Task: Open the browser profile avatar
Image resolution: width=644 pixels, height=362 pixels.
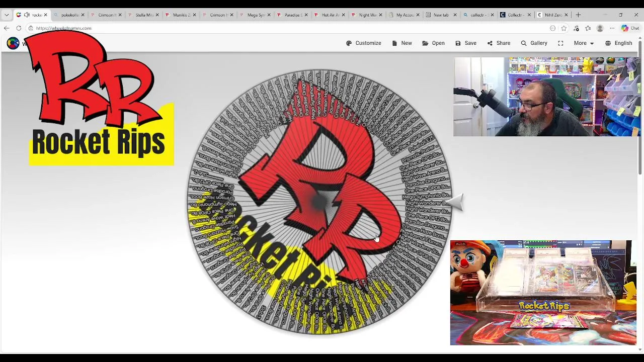Action: [x=600, y=28]
